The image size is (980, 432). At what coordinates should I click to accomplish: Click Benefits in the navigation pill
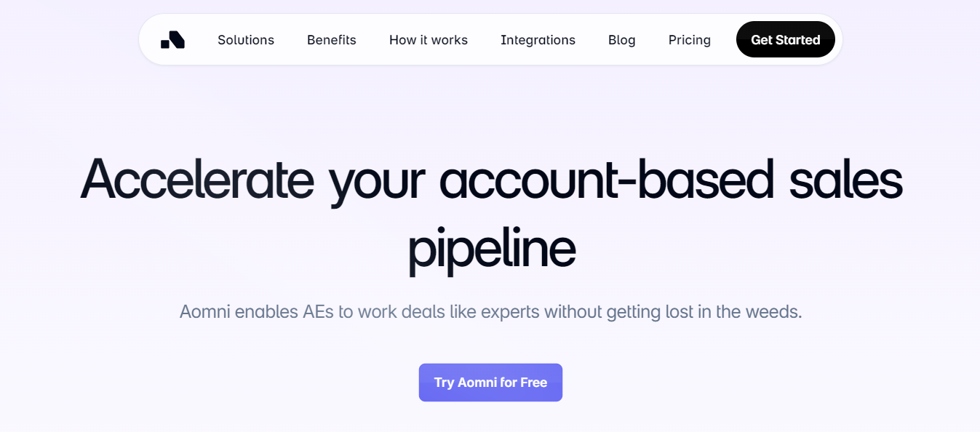[331, 40]
